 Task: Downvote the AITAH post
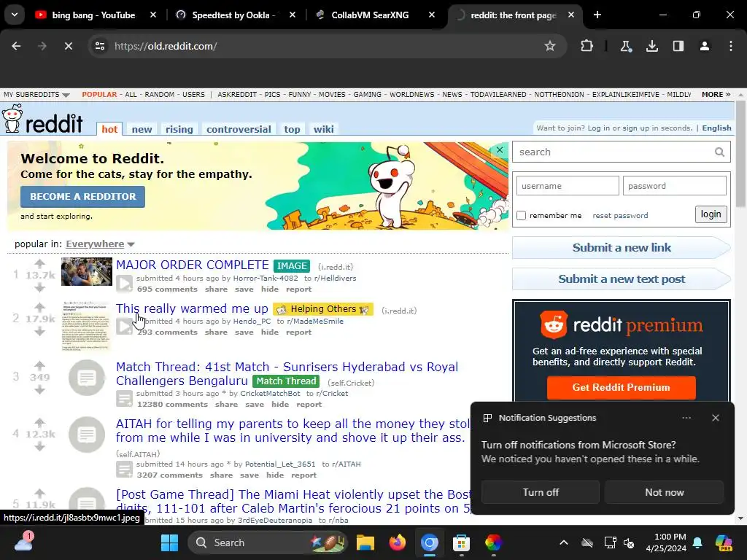[x=39, y=446]
